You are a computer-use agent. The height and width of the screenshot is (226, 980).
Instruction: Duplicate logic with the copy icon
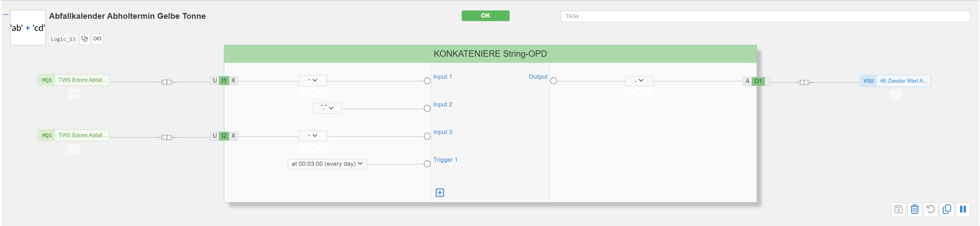tap(947, 209)
